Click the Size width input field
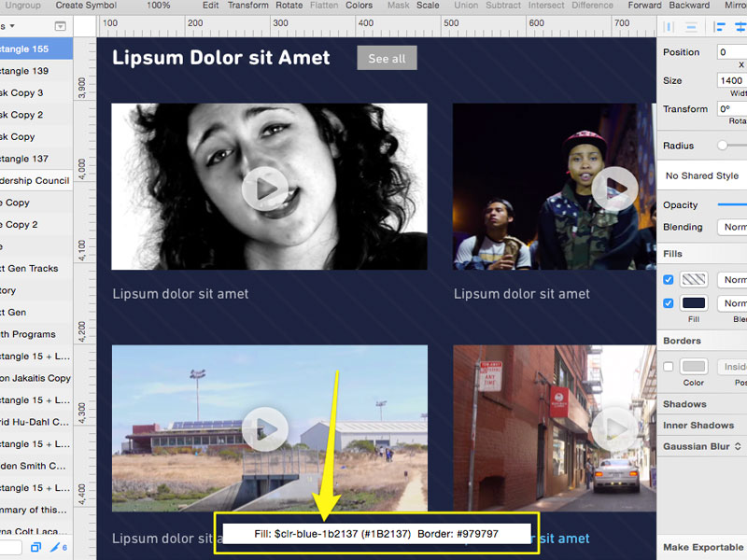747x560 pixels. (x=732, y=80)
